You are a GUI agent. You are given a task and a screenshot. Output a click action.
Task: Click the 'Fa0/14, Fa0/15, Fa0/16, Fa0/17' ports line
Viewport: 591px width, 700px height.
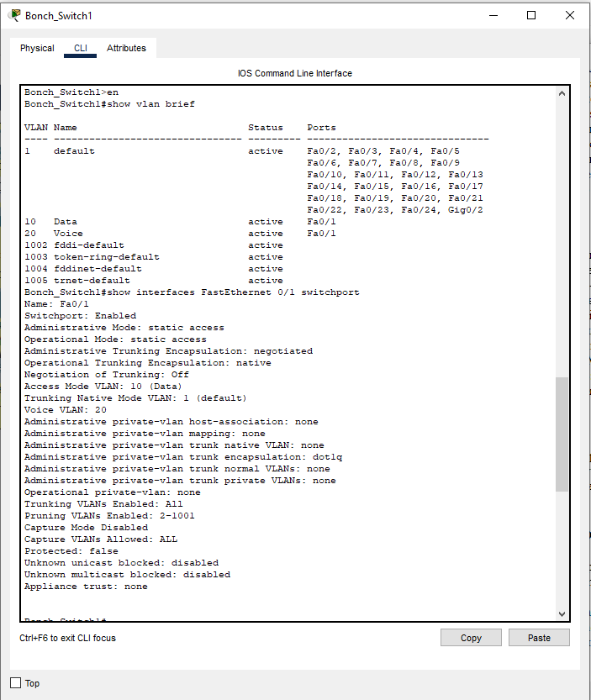pos(395,187)
